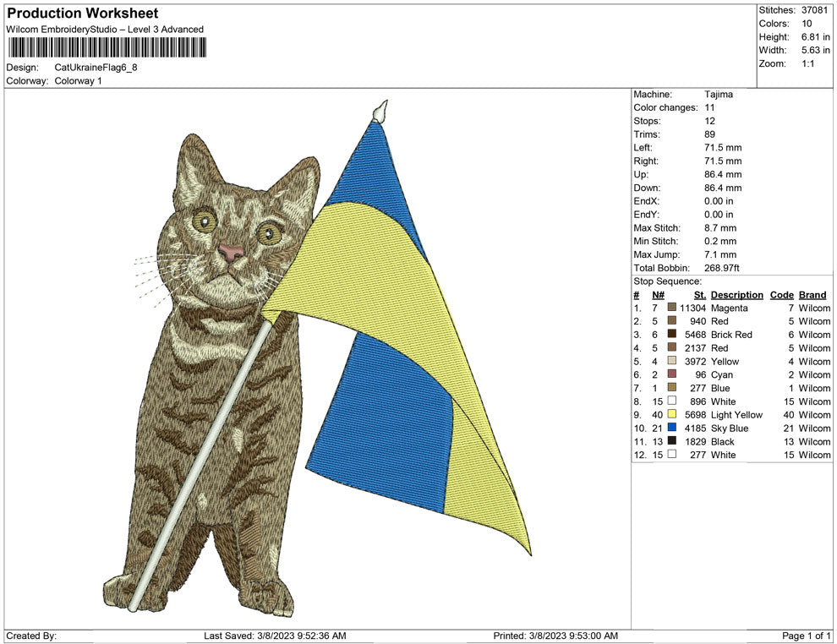Click the Light Yellow color swatch
This screenshot has height=644, width=837.
pos(672,414)
